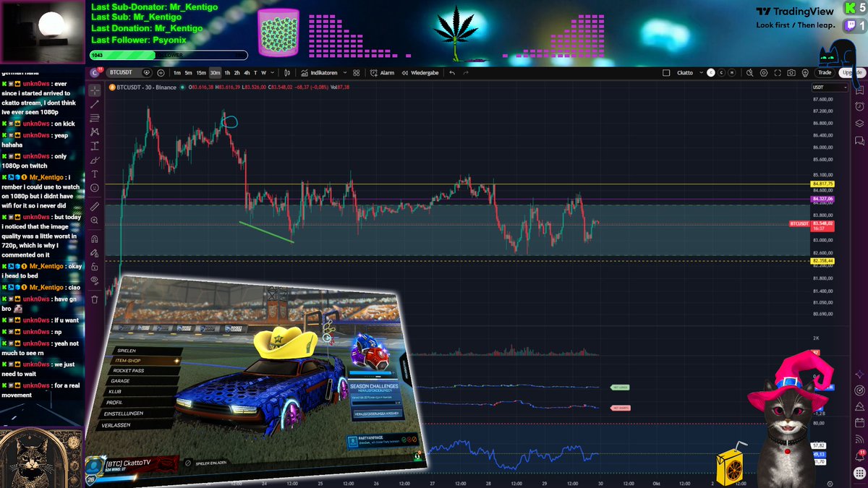This screenshot has width=868, height=488.
Task: Take a chart snapshot with camera icon
Action: pyautogui.click(x=791, y=72)
